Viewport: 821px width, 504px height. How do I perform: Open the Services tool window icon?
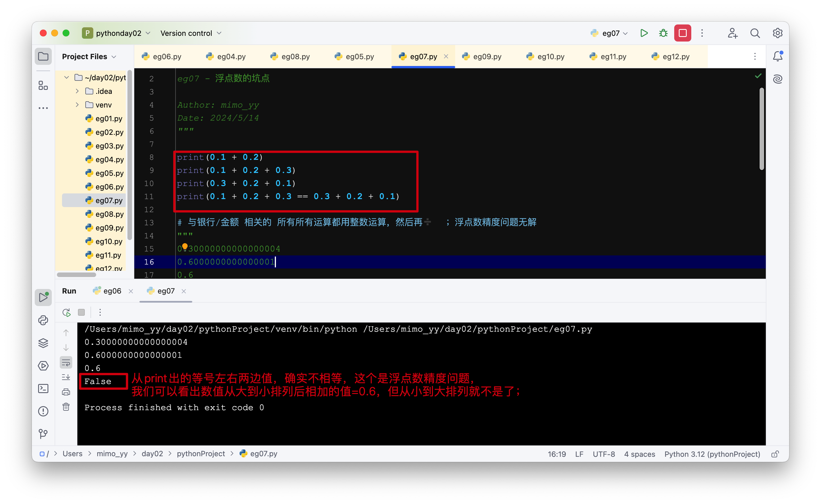pos(43,366)
